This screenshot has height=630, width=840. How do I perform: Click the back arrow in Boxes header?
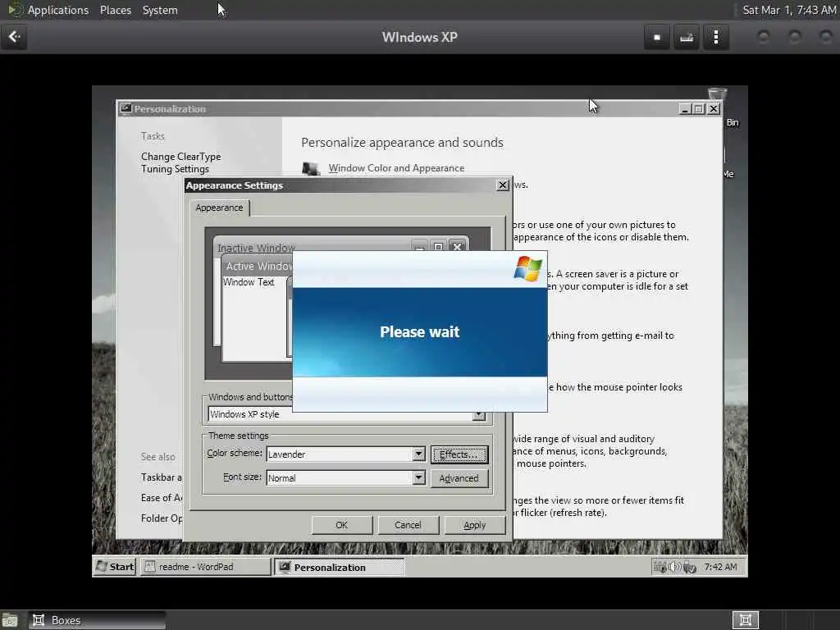[14, 37]
